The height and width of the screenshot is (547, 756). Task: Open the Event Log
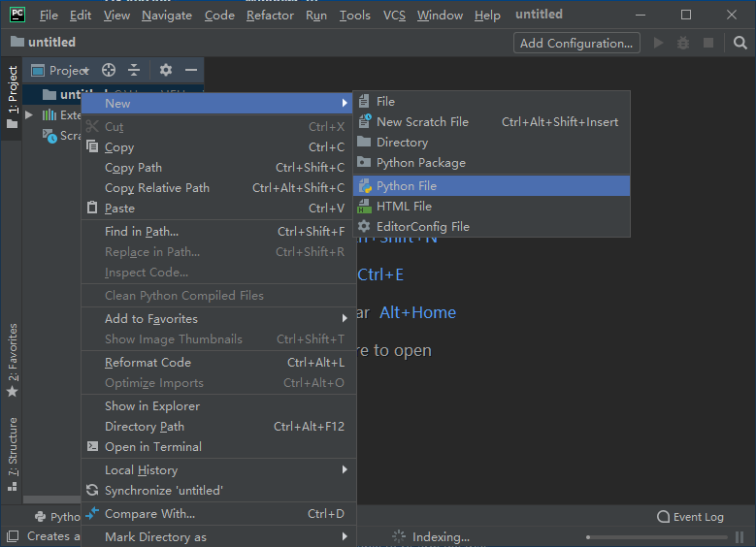(x=690, y=517)
